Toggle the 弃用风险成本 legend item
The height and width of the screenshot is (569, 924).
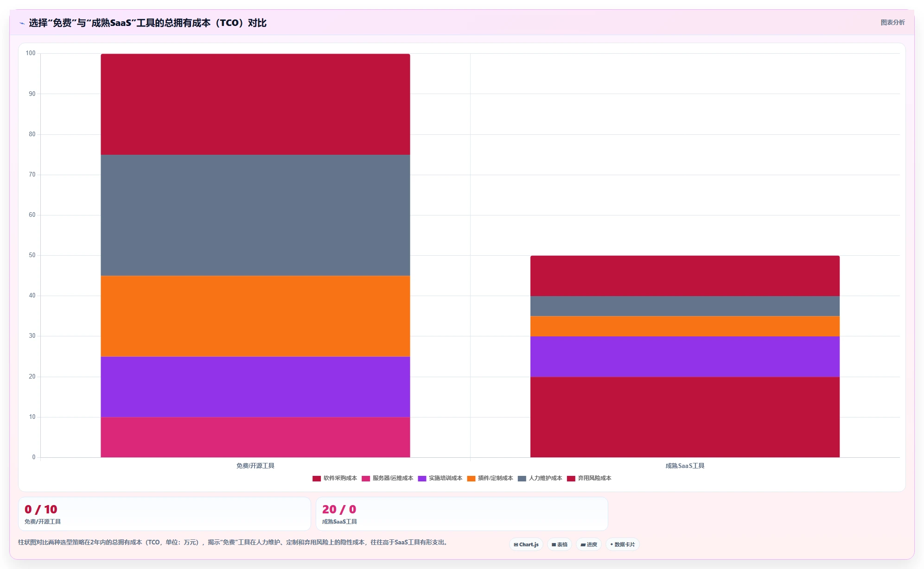[589, 478]
